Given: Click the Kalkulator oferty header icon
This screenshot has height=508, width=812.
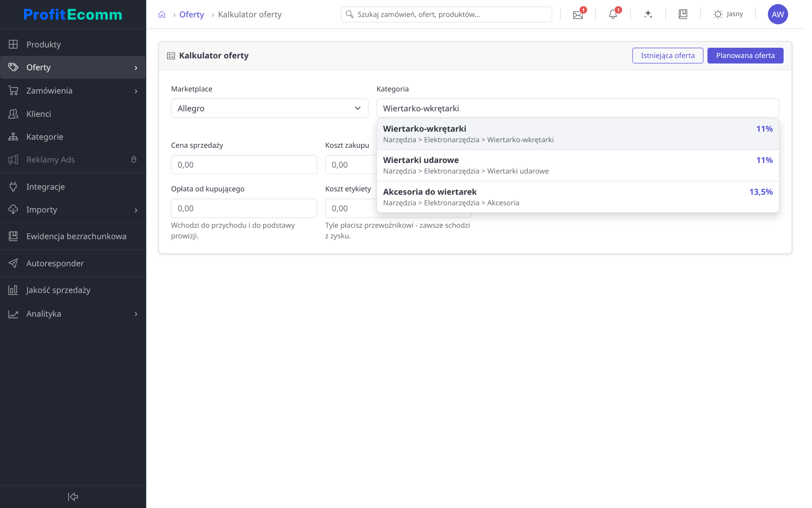Looking at the screenshot, I should (171, 56).
